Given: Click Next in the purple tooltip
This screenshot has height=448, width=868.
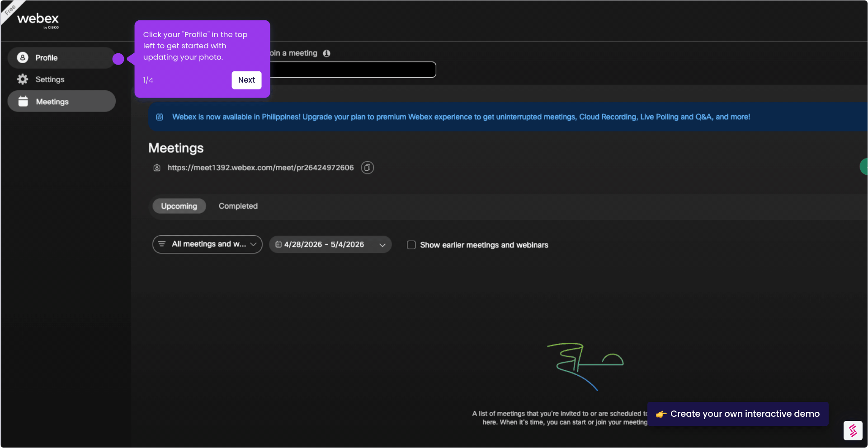Looking at the screenshot, I should pos(246,80).
